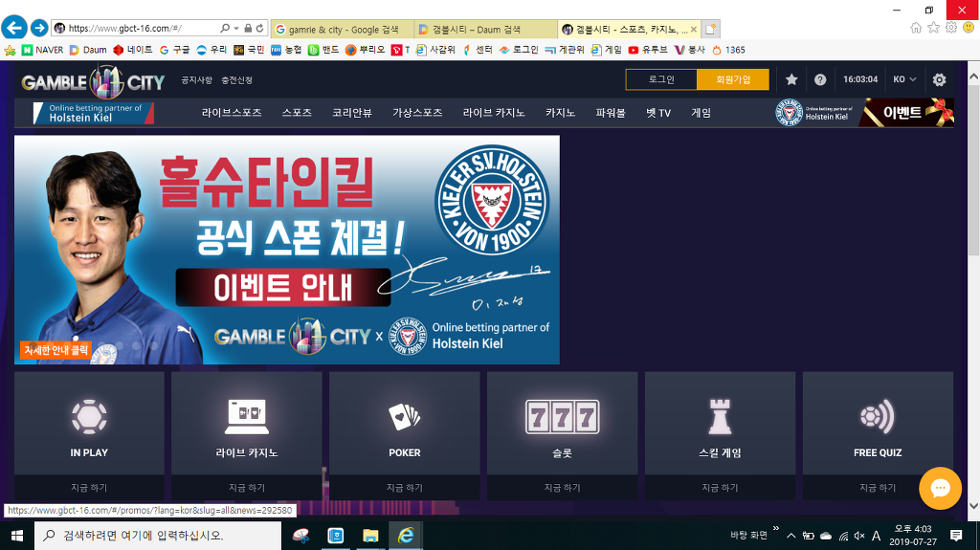
Task: Click the 이벤트 안내 banner button
Action: coord(283,288)
